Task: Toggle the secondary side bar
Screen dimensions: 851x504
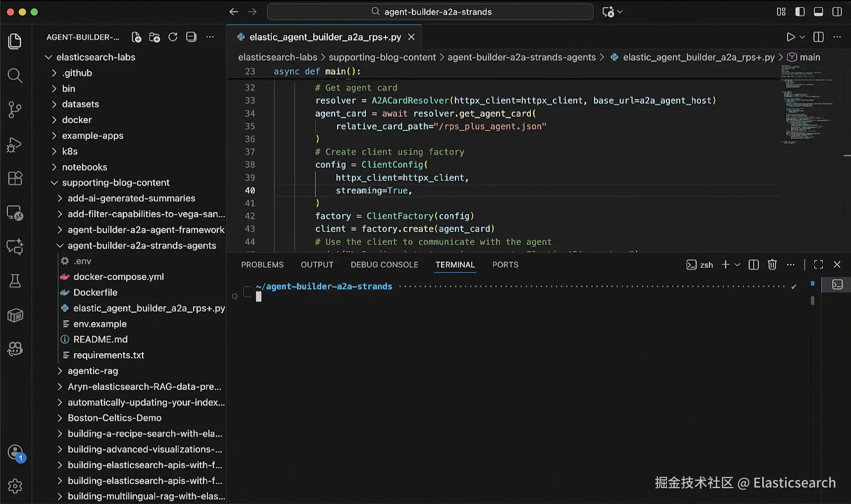Action: (837, 12)
